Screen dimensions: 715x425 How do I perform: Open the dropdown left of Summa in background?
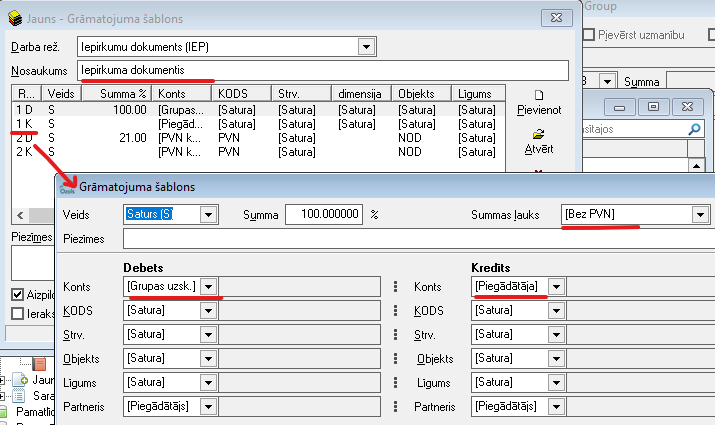(x=607, y=81)
